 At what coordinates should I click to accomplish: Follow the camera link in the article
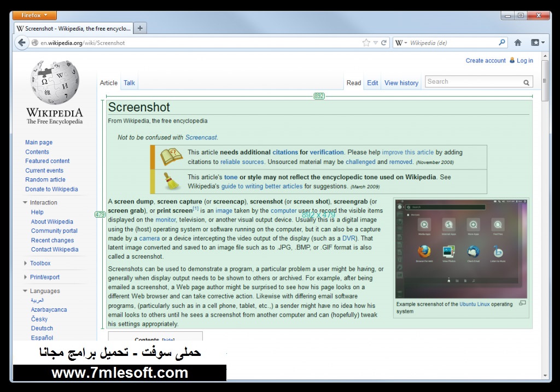tap(149, 238)
